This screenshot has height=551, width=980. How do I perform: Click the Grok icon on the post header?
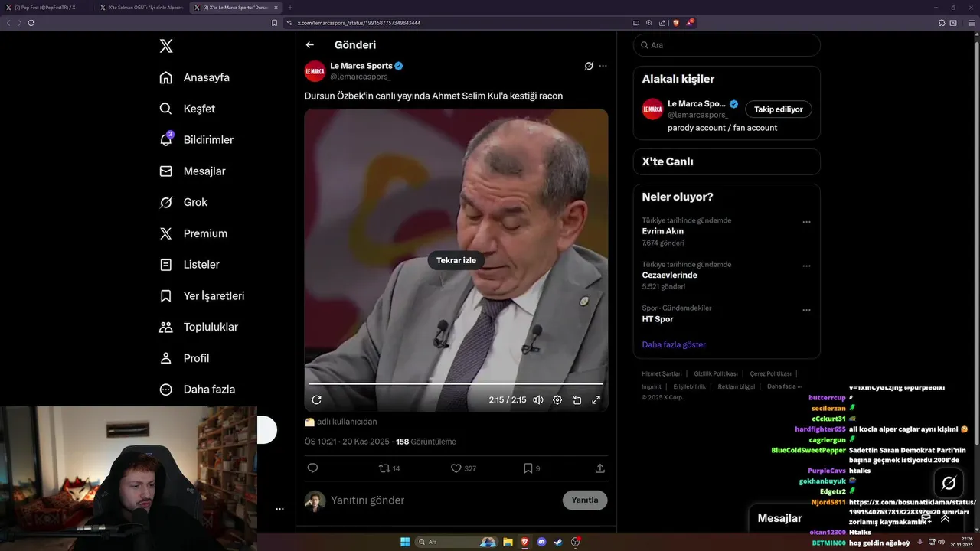589,66
